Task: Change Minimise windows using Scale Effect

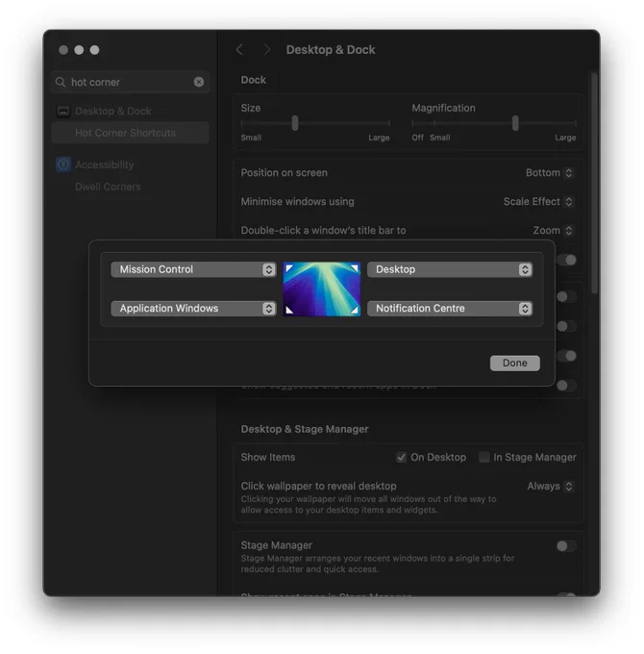Action: click(x=538, y=202)
